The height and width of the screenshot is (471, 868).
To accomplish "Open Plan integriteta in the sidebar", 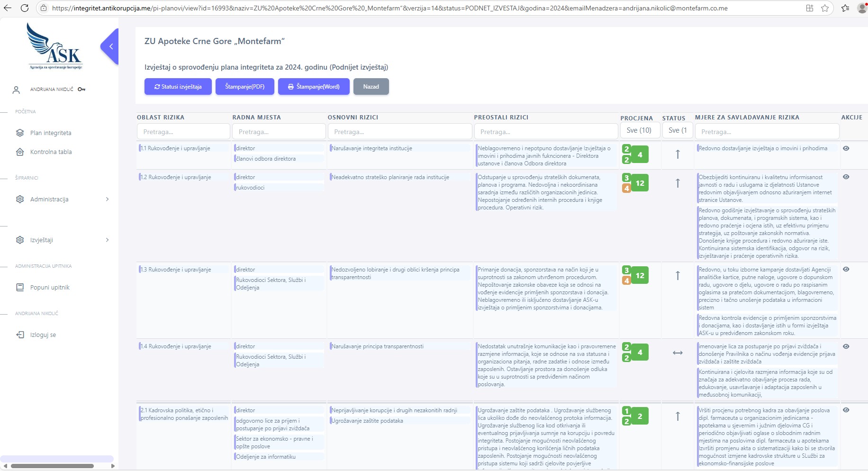I will 51,133.
